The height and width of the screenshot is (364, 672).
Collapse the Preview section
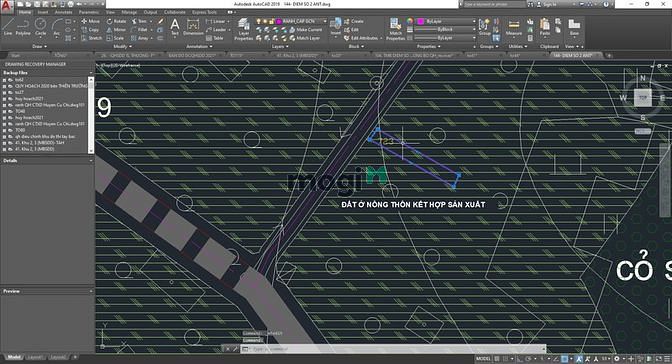click(90, 292)
